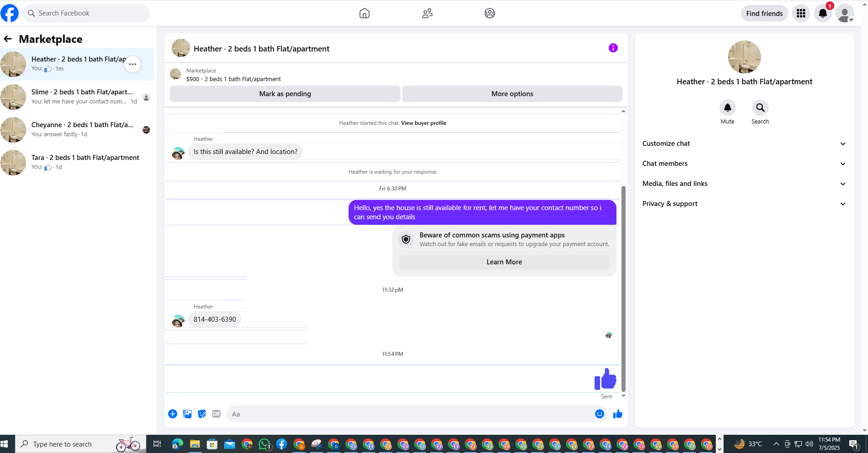Open the Groups icon in top bar
The width and height of the screenshot is (868, 453).
490,13
